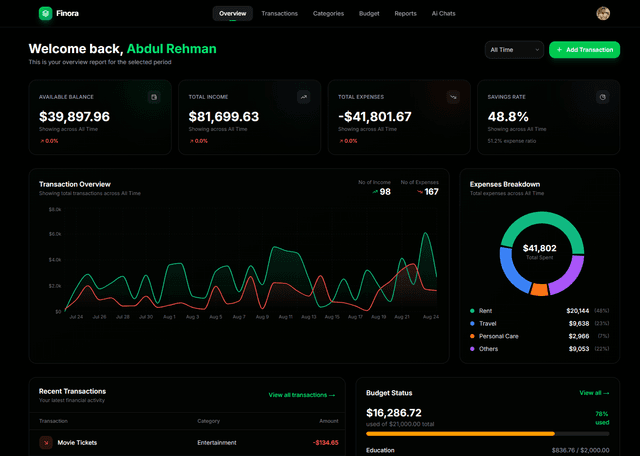640x456 pixels.
Task: Click the wallet icon on Available Balance card
Action: [154, 97]
